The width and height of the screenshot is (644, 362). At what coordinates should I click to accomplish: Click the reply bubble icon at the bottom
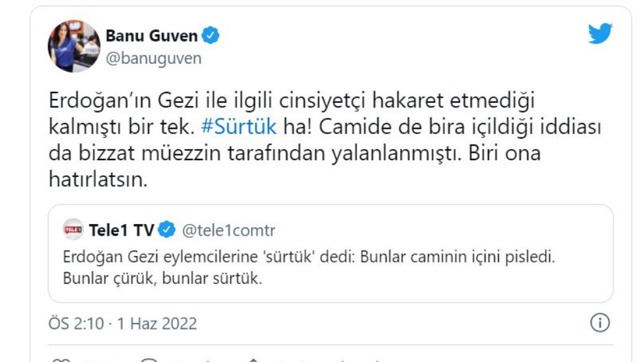point(149,359)
